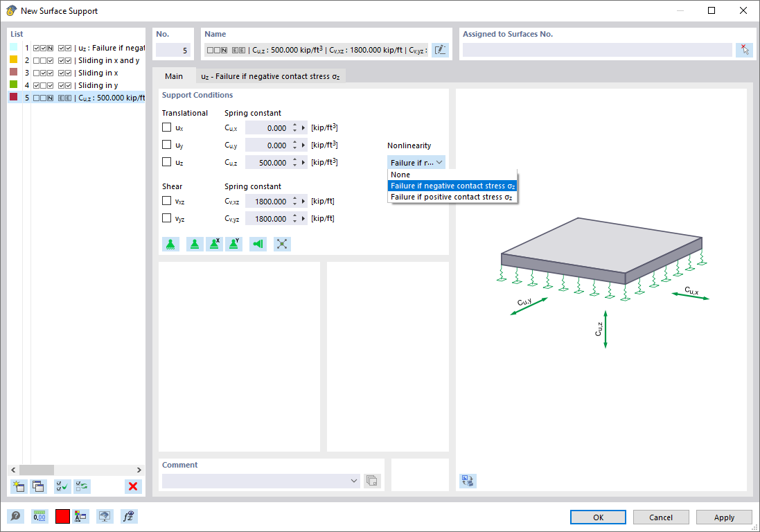Viewport: 760px width, 532px height.
Task: Check the vxz shear spring checkbox
Action: tap(166, 201)
